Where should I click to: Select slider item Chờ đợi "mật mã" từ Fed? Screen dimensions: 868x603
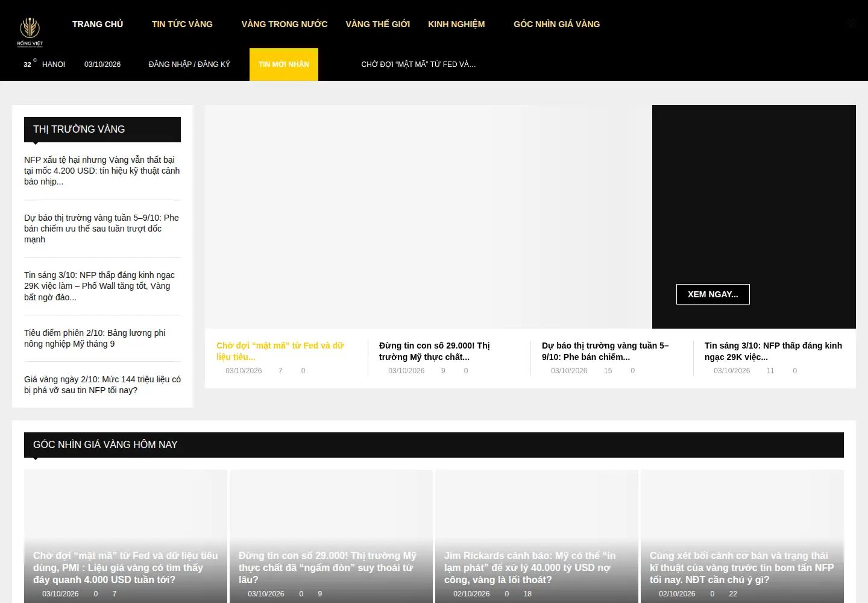pyautogui.click(x=281, y=351)
